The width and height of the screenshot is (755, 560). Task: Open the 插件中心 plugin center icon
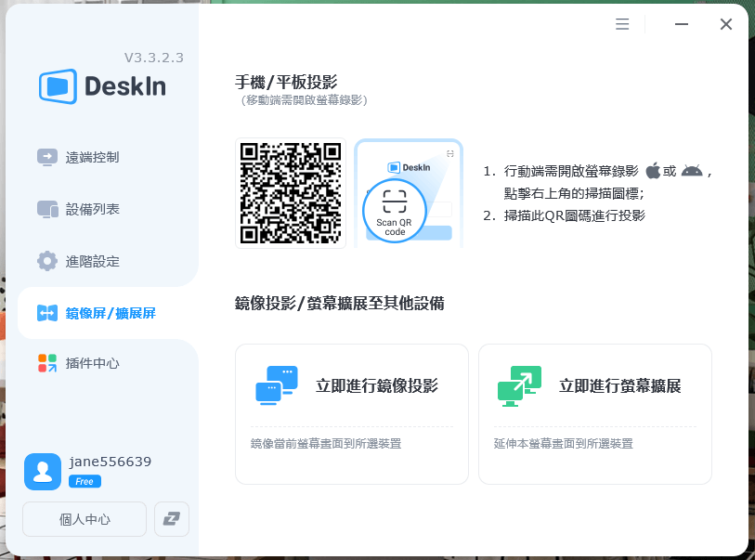(46, 363)
